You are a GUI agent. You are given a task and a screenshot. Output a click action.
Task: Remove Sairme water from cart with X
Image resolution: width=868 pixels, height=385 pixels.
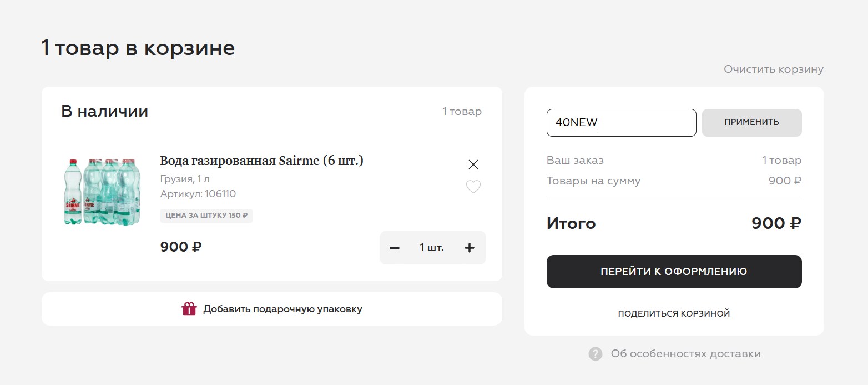[473, 164]
